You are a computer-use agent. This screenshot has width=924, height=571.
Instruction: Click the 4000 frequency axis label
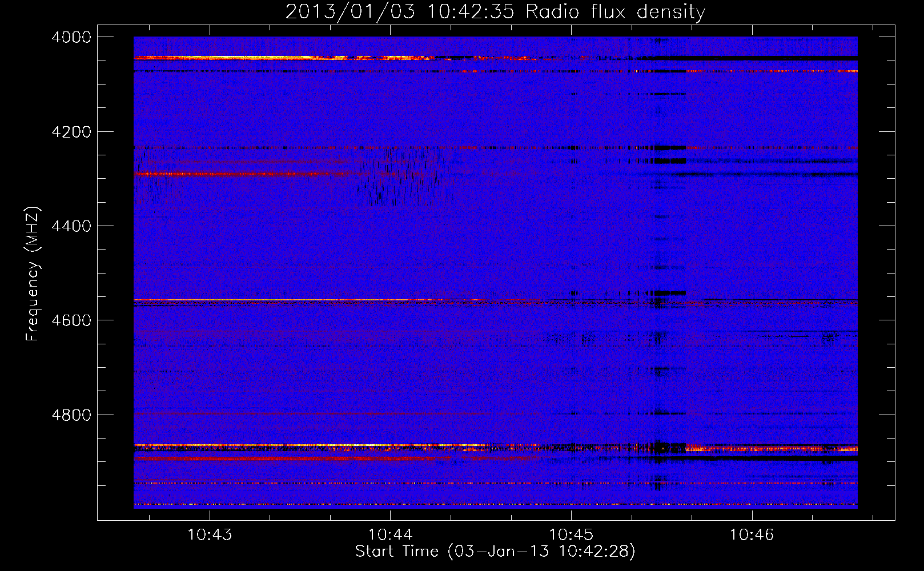[x=71, y=37]
